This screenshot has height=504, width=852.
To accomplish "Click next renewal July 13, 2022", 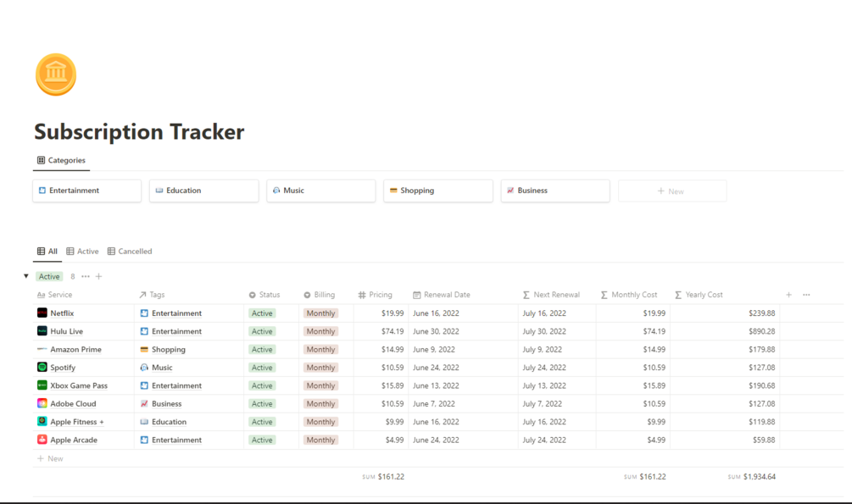I will point(544,385).
